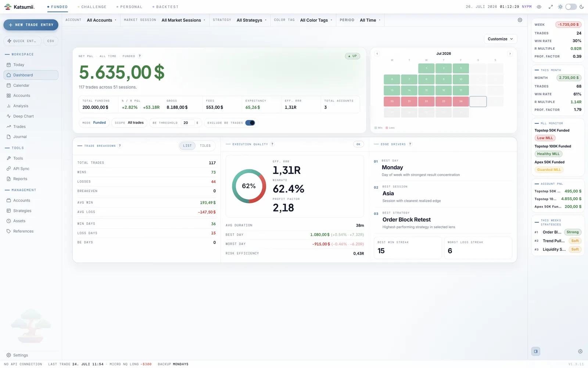Screen dimensions: 588x368
Task: Open Today in the sidebar
Action: tap(31, 65)
